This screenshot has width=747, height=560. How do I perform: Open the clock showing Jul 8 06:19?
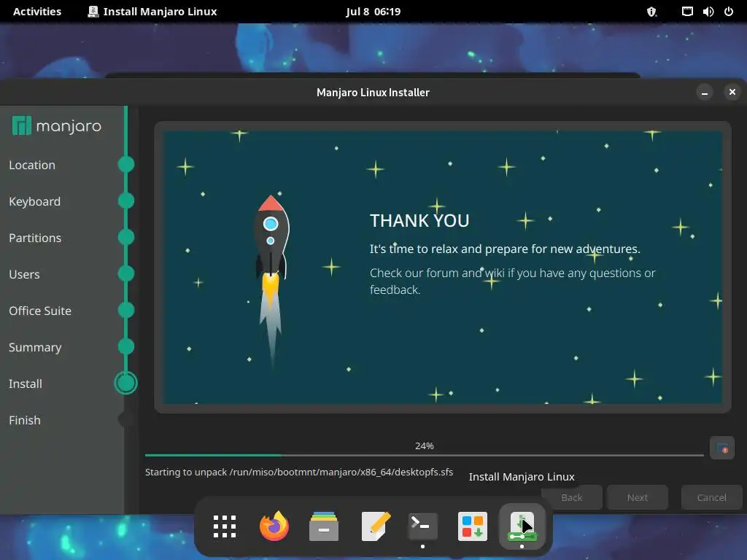click(373, 12)
